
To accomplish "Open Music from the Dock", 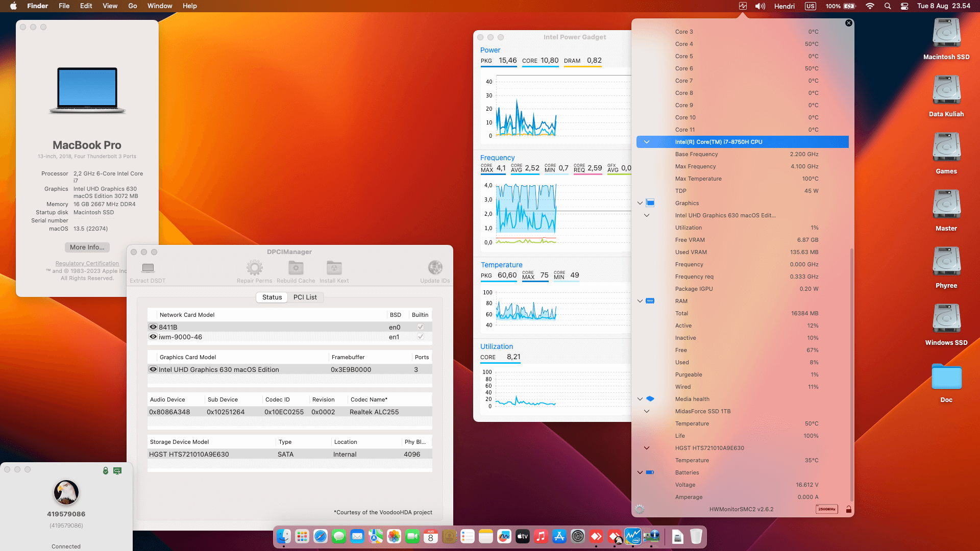I will (x=541, y=536).
